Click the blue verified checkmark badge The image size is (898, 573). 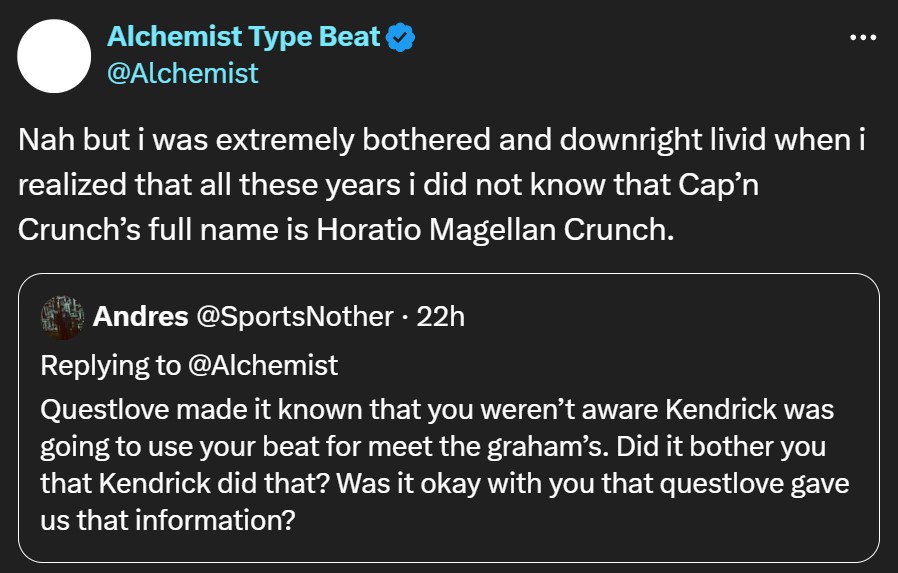coord(400,37)
